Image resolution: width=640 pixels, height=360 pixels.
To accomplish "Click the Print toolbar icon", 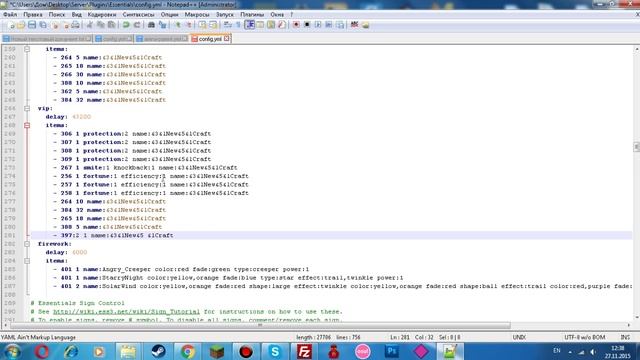I will [76, 25].
